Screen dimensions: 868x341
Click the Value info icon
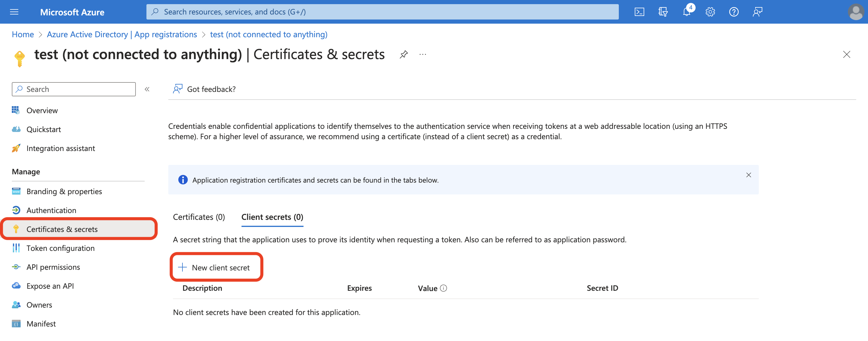tap(443, 288)
